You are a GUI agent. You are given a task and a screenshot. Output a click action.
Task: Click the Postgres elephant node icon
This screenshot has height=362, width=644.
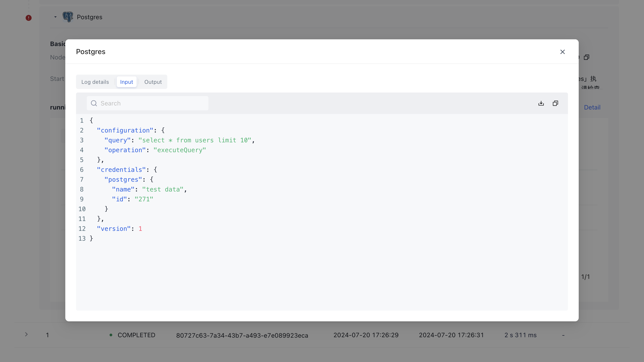pos(68,17)
